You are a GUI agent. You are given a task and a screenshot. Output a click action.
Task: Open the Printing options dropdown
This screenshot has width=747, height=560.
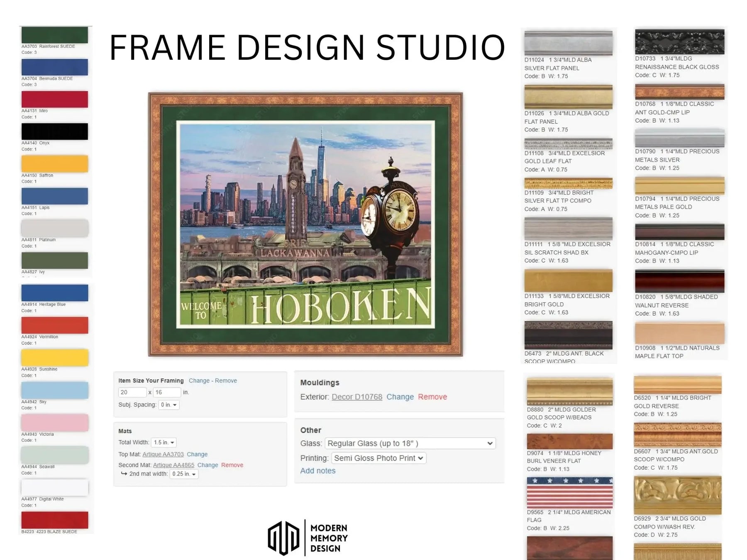click(378, 458)
